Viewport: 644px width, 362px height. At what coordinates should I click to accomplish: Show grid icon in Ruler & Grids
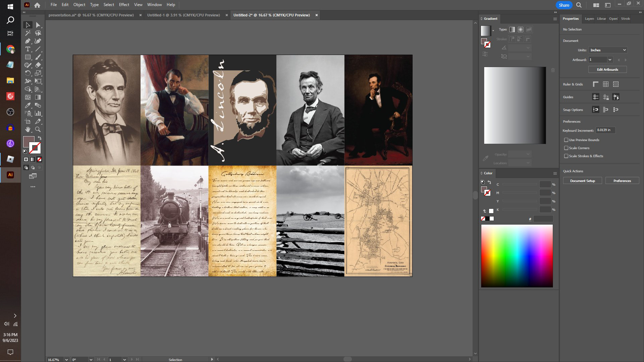[x=605, y=84]
